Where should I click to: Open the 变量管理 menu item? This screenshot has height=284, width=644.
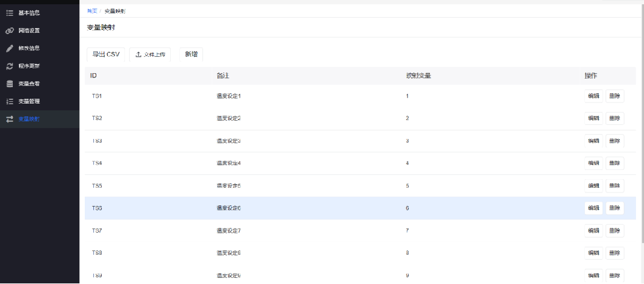[29, 101]
